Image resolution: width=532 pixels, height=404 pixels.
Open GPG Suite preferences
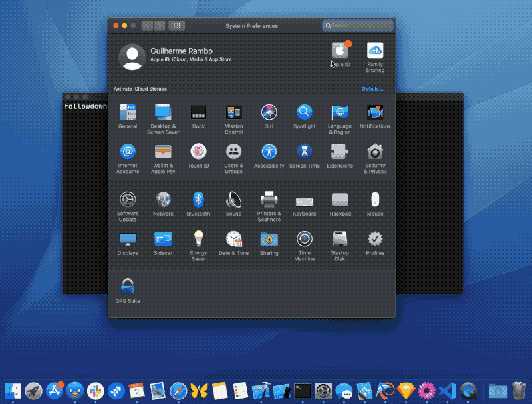click(128, 287)
